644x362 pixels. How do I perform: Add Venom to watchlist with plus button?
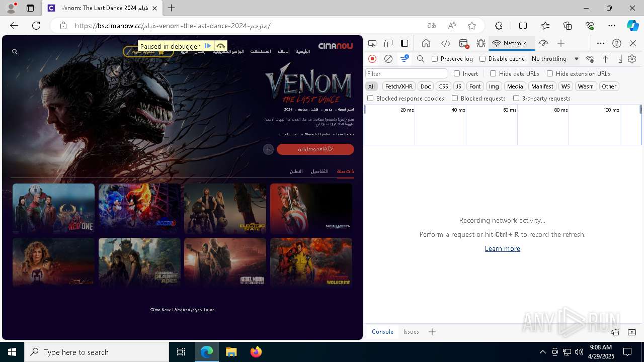click(268, 149)
